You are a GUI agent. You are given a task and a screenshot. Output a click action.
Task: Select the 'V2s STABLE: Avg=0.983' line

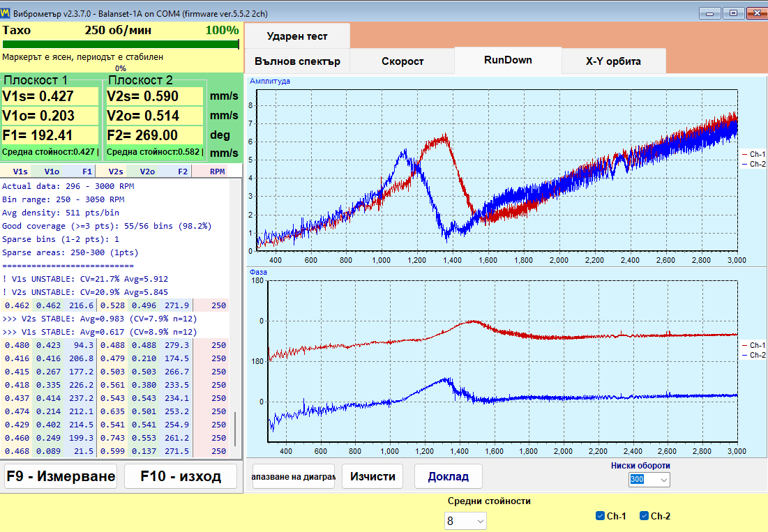(x=100, y=319)
